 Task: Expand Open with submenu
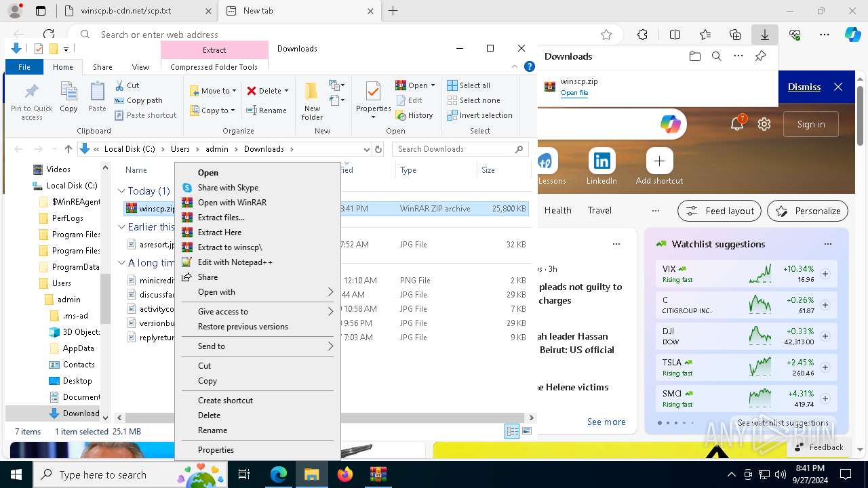[x=258, y=292]
